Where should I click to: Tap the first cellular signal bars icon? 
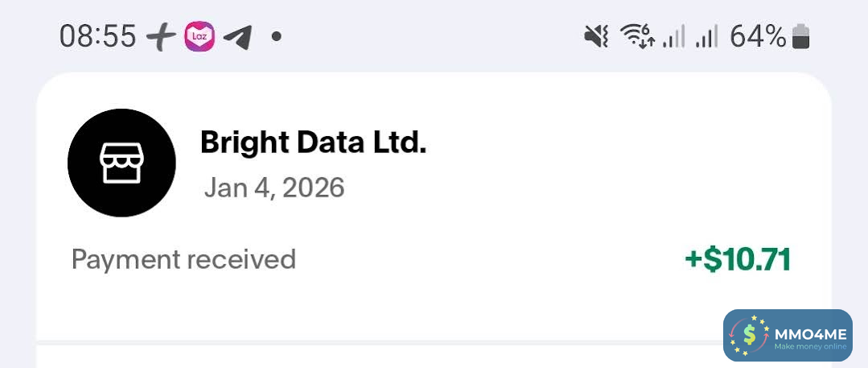[x=673, y=36]
